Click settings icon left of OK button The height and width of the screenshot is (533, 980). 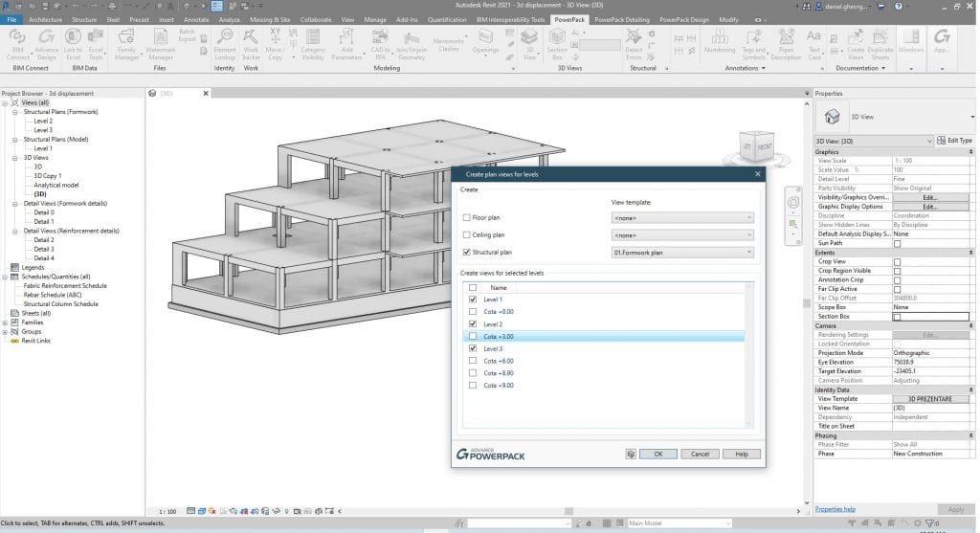point(631,455)
